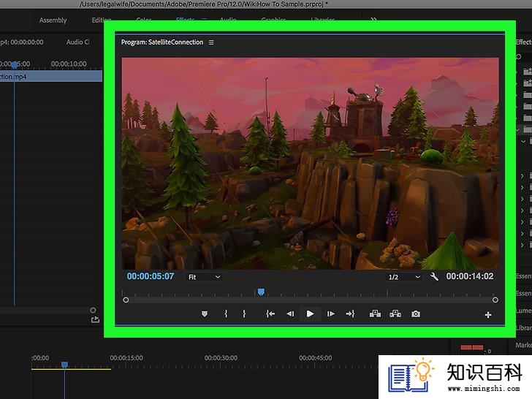Click the 00:00:05:07 playhead timecode field
The height and width of the screenshot is (399, 532).
(x=151, y=276)
